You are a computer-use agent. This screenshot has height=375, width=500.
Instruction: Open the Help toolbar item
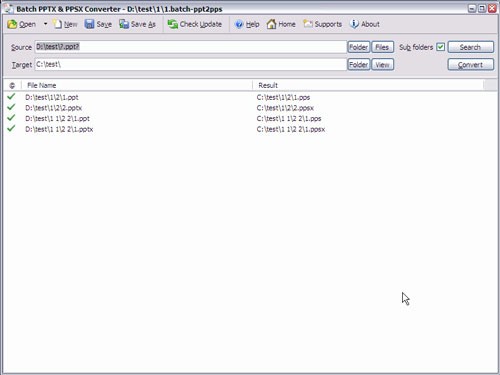point(247,24)
